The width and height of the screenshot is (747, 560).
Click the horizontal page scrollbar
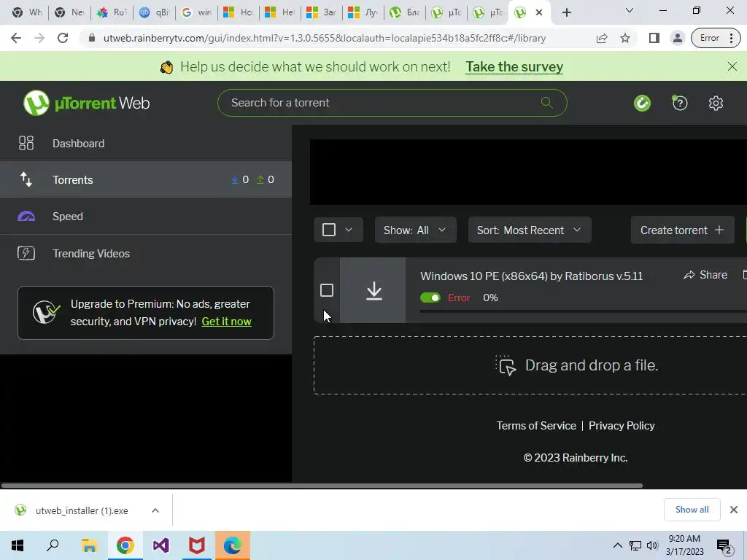(322, 486)
